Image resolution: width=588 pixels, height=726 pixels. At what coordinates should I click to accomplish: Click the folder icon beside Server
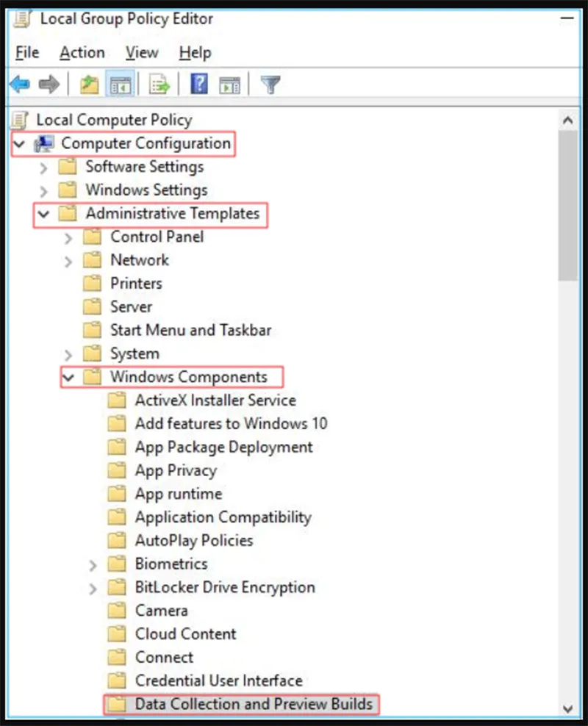pyautogui.click(x=92, y=306)
